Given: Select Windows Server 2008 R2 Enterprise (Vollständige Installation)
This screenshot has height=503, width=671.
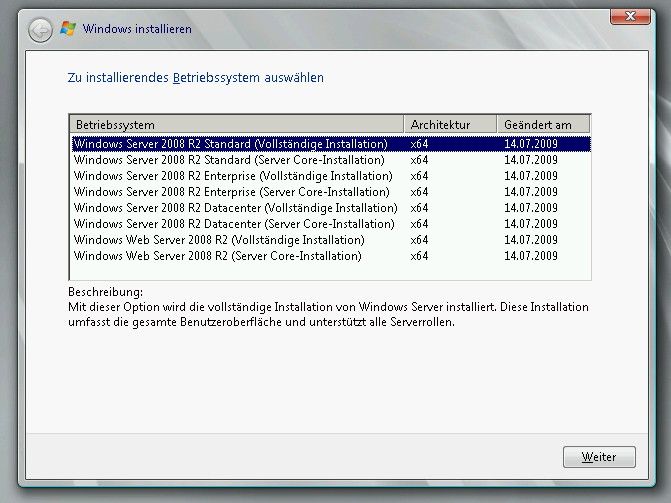Looking at the screenshot, I should point(331,176).
